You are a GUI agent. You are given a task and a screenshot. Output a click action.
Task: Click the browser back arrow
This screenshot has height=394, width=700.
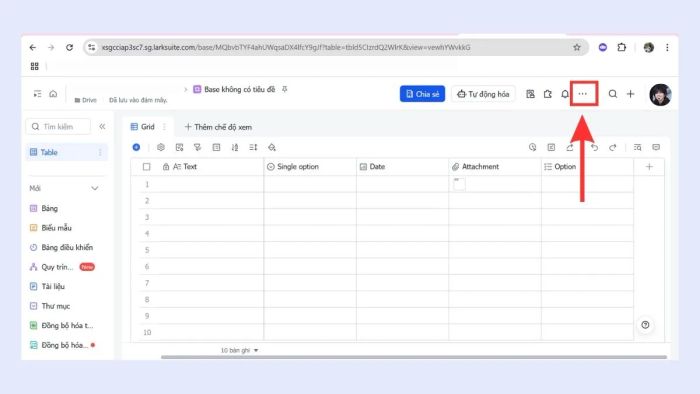point(33,47)
